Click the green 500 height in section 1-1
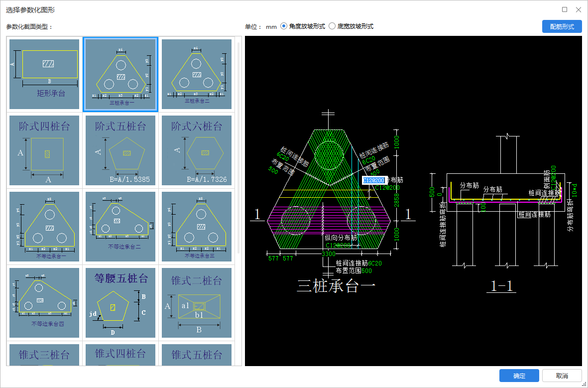This screenshot has width=588, height=388. 432,192
